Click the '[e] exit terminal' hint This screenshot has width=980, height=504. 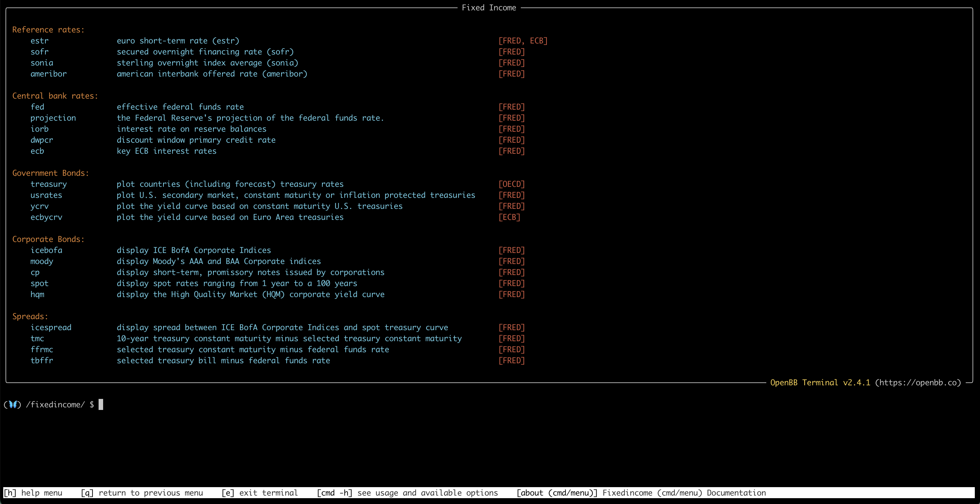260,493
